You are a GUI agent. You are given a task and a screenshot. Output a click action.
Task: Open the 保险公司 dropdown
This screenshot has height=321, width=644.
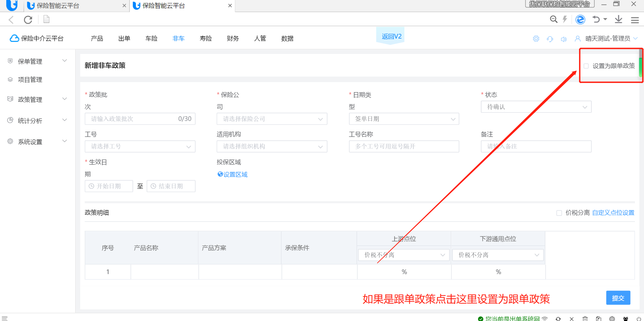coord(272,119)
